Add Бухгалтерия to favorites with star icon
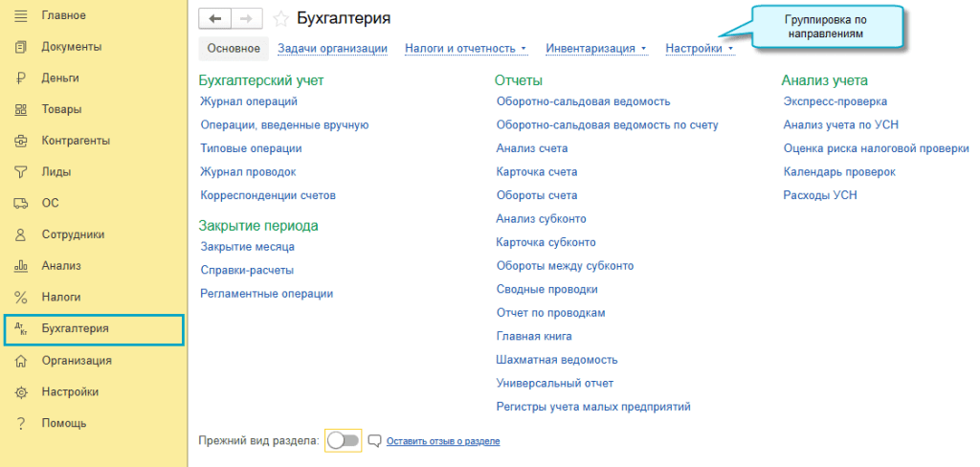The image size is (980, 467). pyautogui.click(x=280, y=19)
